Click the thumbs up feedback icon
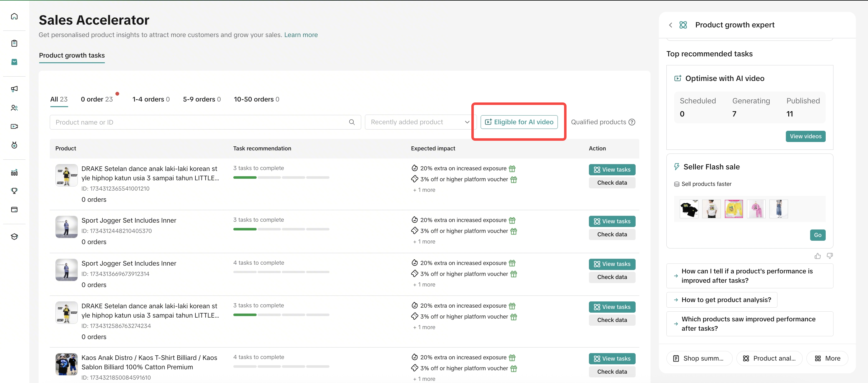The image size is (868, 383). tap(818, 256)
